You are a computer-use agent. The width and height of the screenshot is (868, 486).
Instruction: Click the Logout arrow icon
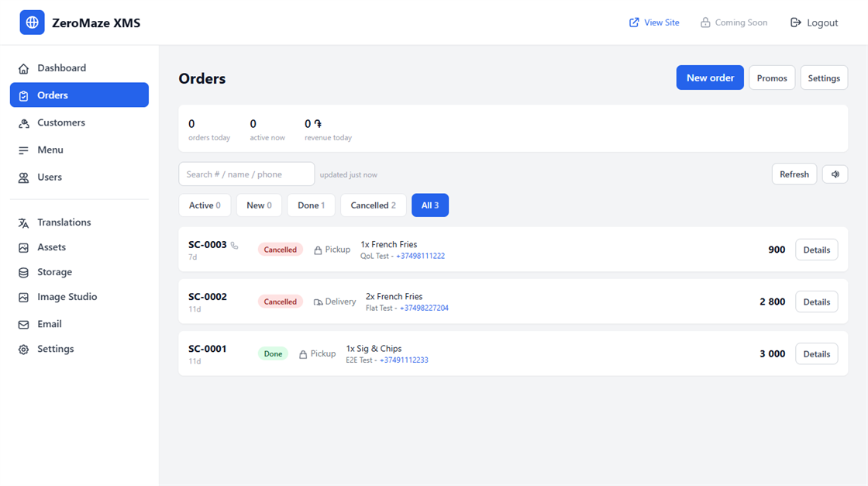pyautogui.click(x=795, y=22)
